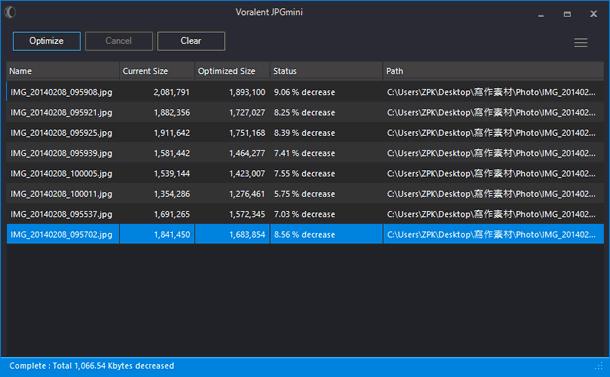Click the Voralent app logo icon
Image resolution: width=610 pixels, height=377 pixels.
tap(10, 12)
